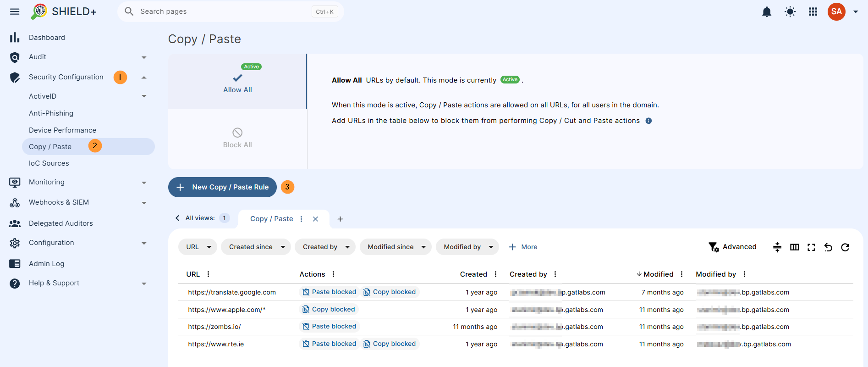Open the notifications bell
This screenshot has height=367, width=868.
767,11
